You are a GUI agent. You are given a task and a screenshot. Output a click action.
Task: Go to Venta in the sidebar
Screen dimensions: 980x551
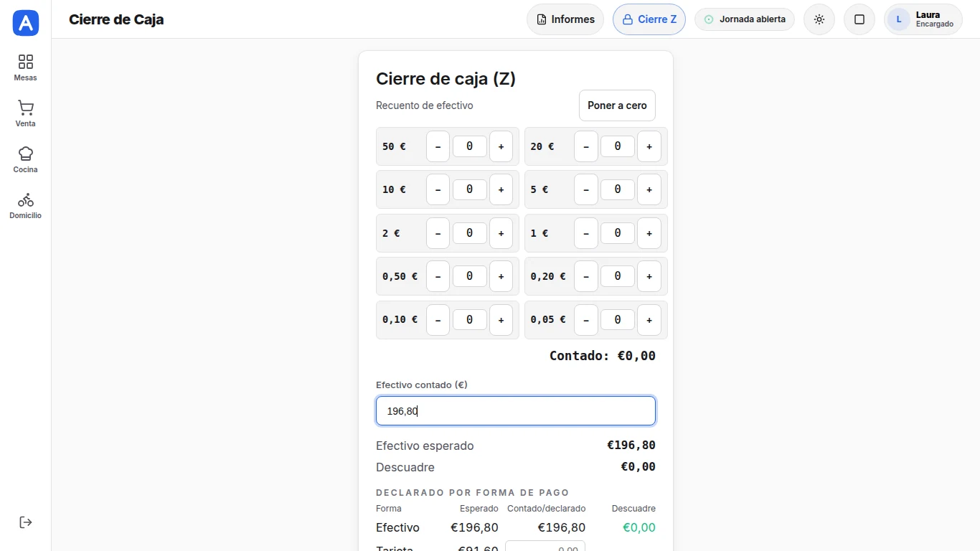(x=26, y=113)
